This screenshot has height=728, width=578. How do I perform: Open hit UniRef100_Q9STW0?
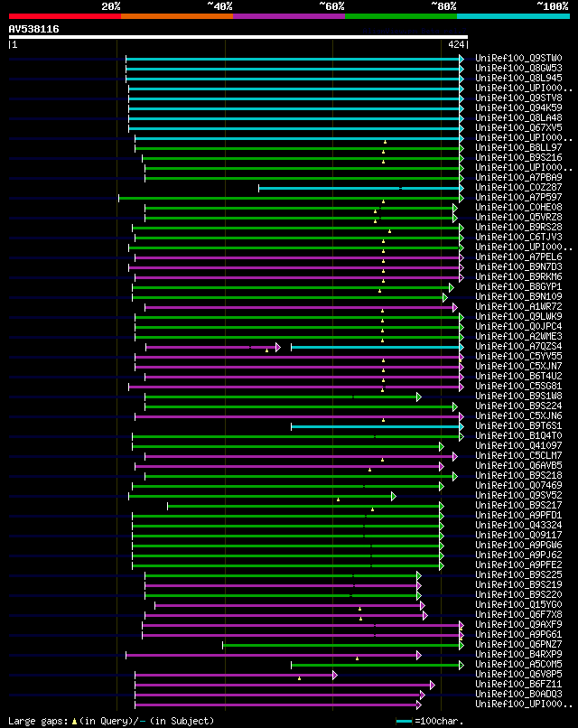point(518,58)
